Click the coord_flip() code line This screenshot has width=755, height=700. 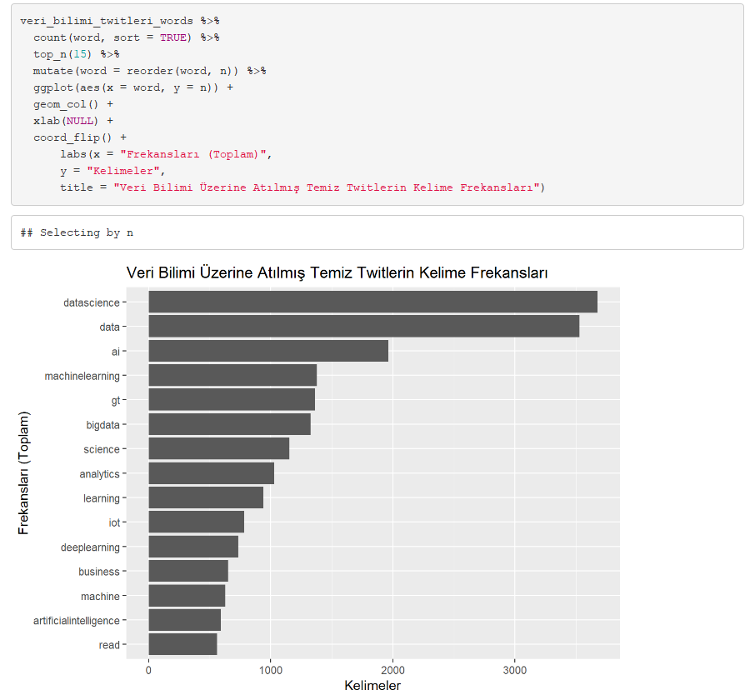[71, 137]
